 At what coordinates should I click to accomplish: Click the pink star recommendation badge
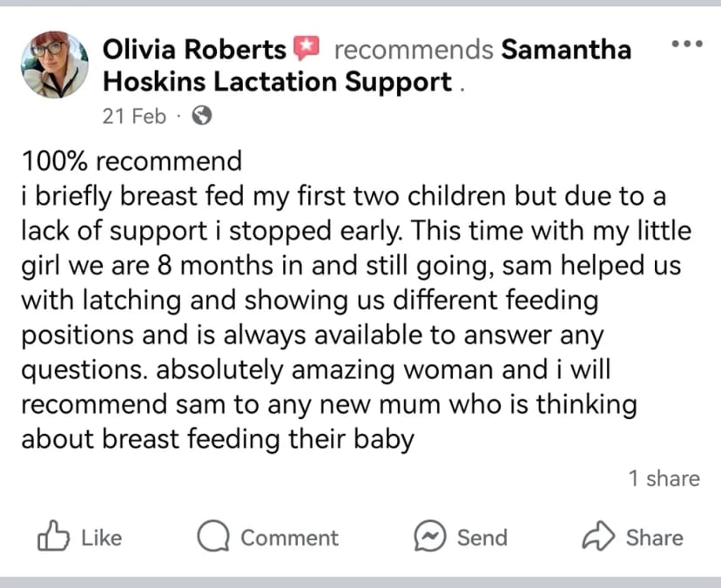coord(307,48)
